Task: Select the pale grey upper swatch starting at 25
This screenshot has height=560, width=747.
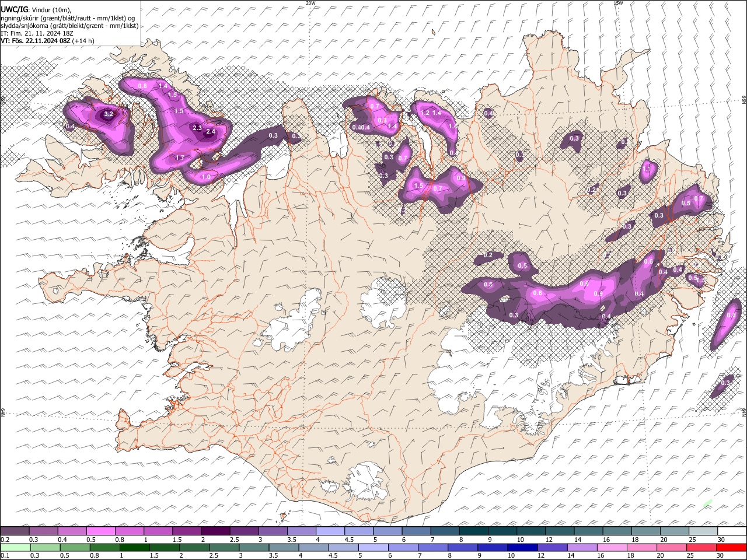Action: (x=704, y=531)
